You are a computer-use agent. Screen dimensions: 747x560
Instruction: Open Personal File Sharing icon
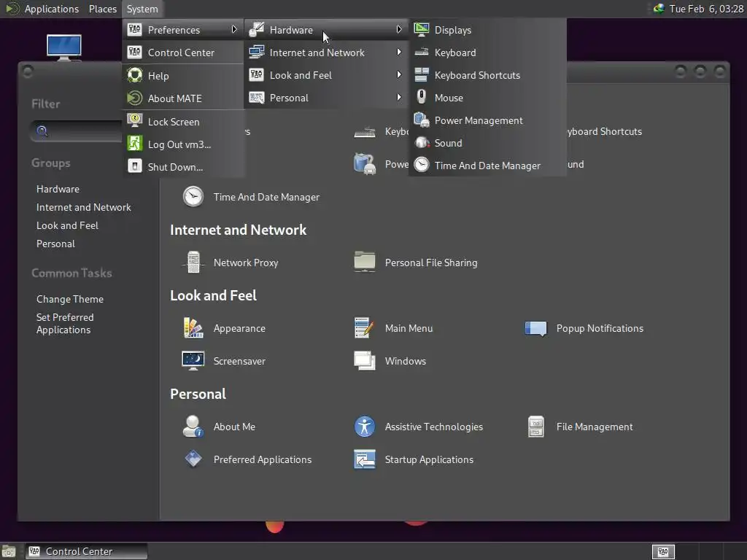pos(365,262)
